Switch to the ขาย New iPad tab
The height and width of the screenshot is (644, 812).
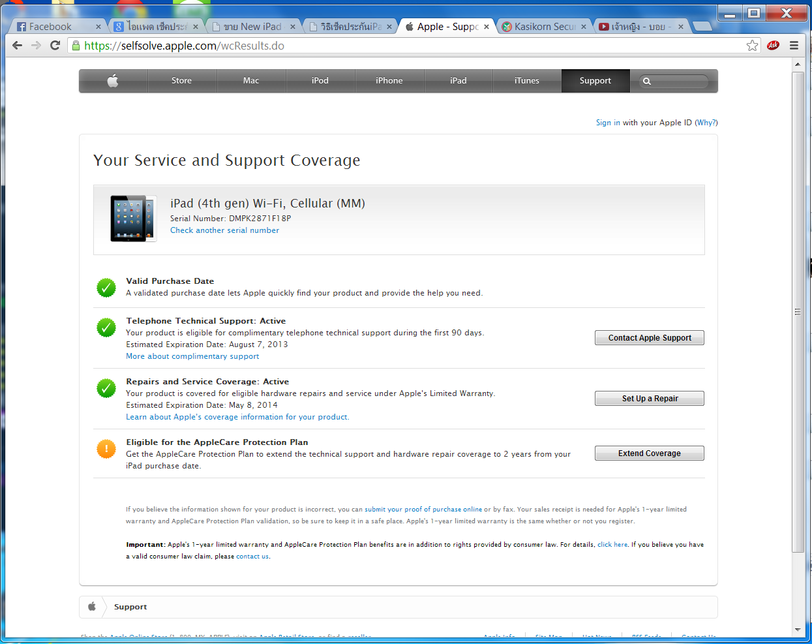(252, 27)
